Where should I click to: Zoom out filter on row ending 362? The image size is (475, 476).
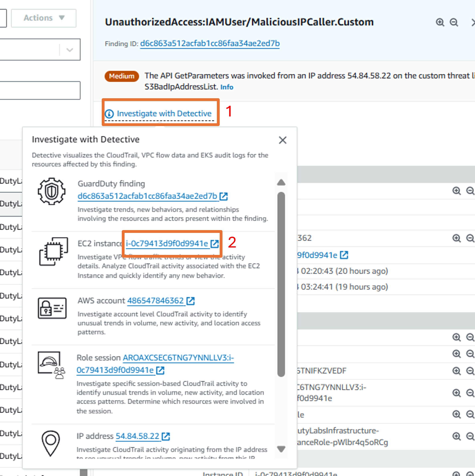[470, 238]
